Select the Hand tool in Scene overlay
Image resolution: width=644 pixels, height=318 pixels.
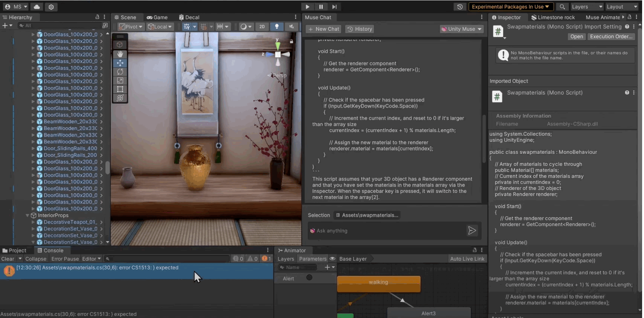120,54
